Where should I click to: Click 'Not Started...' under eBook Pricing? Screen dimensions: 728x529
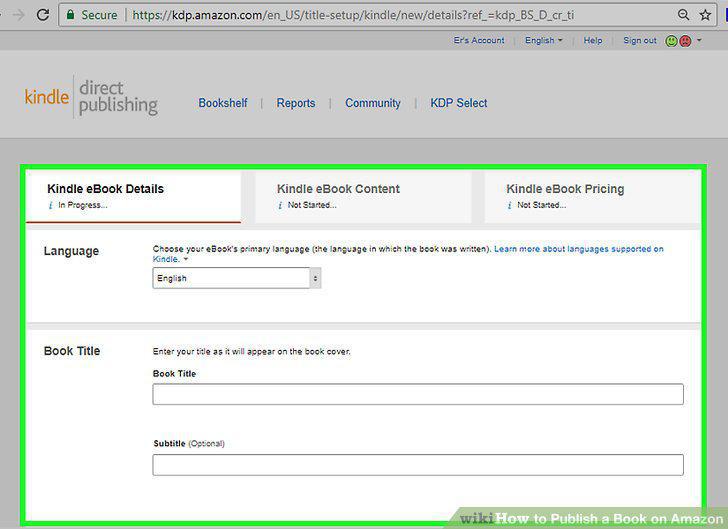click(x=541, y=205)
